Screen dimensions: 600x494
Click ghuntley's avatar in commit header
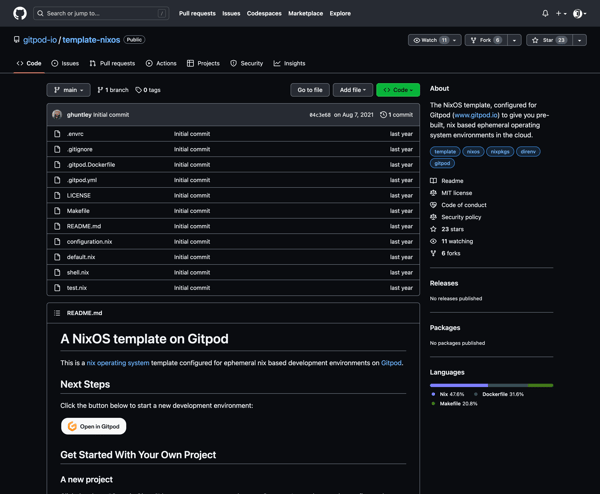tap(57, 114)
